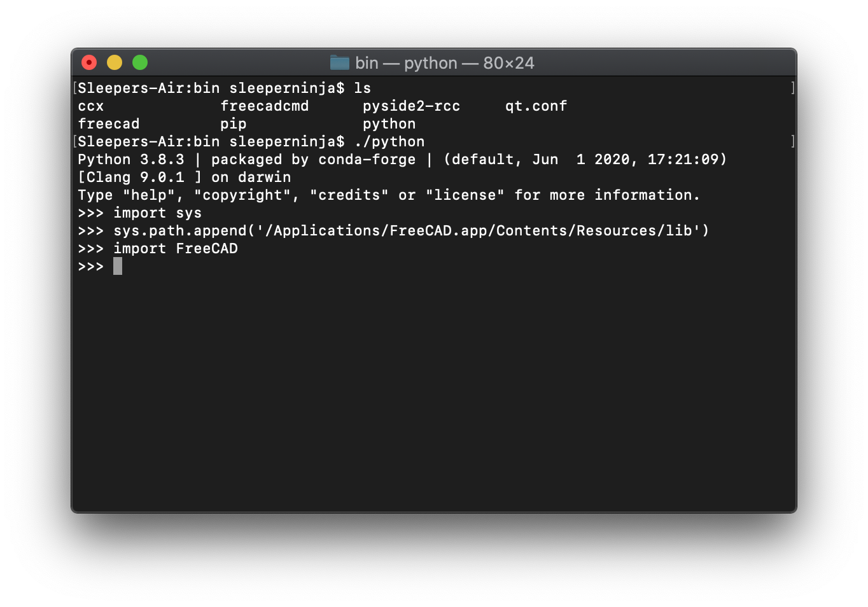Select the qt.conf filename in the ls output
This screenshot has height=607, width=868.
click(535, 106)
